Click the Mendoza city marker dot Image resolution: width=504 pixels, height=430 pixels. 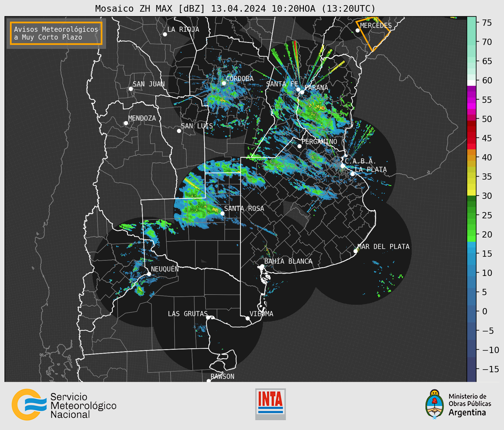pos(126,123)
